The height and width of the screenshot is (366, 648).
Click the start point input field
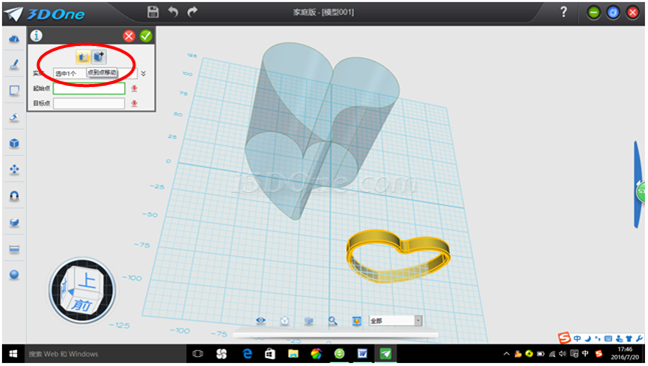[x=89, y=88]
